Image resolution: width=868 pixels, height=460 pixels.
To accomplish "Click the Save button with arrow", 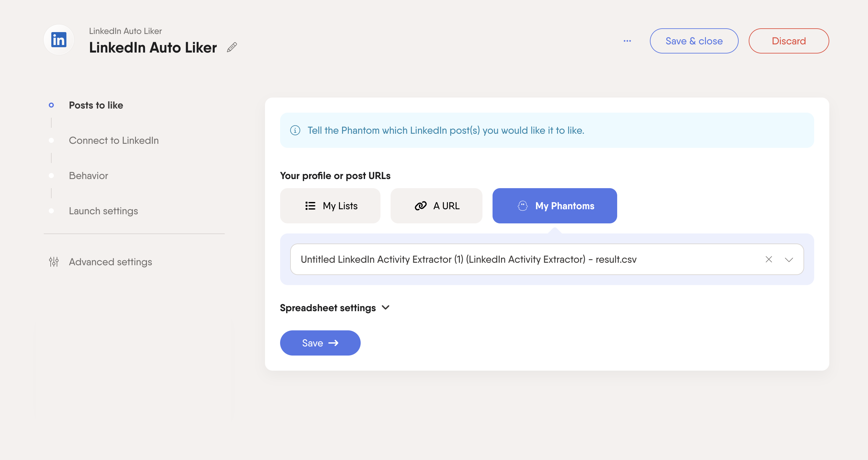I will pos(320,343).
